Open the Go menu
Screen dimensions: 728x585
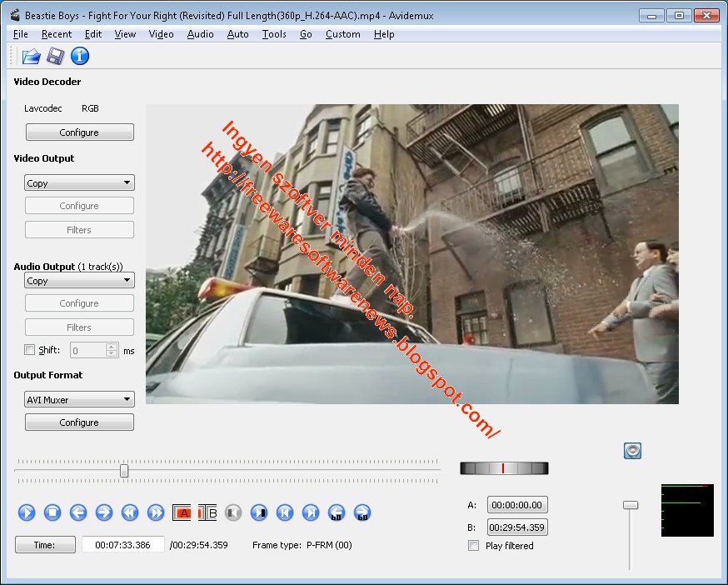point(306,34)
